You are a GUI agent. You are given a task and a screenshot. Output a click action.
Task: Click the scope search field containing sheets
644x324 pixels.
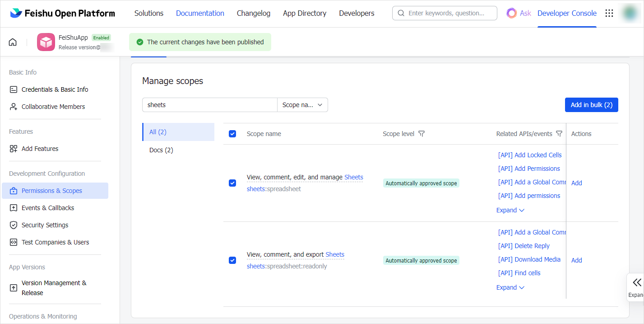point(210,105)
